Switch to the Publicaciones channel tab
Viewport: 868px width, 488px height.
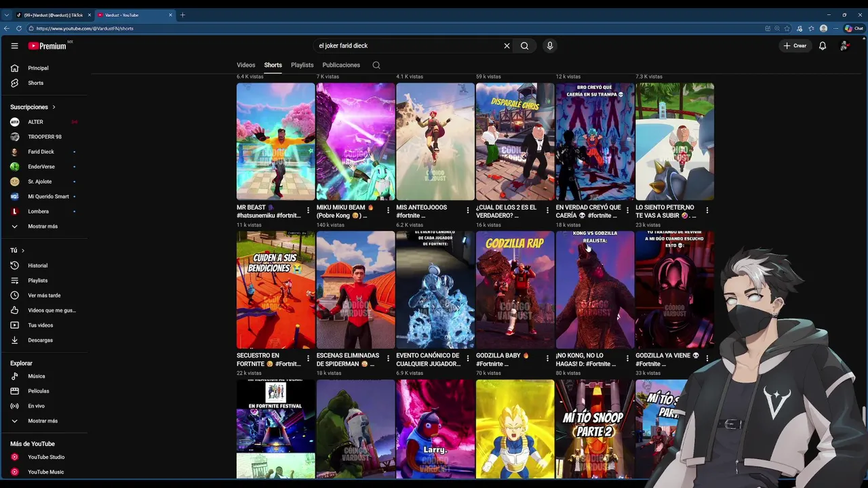coord(341,65)
